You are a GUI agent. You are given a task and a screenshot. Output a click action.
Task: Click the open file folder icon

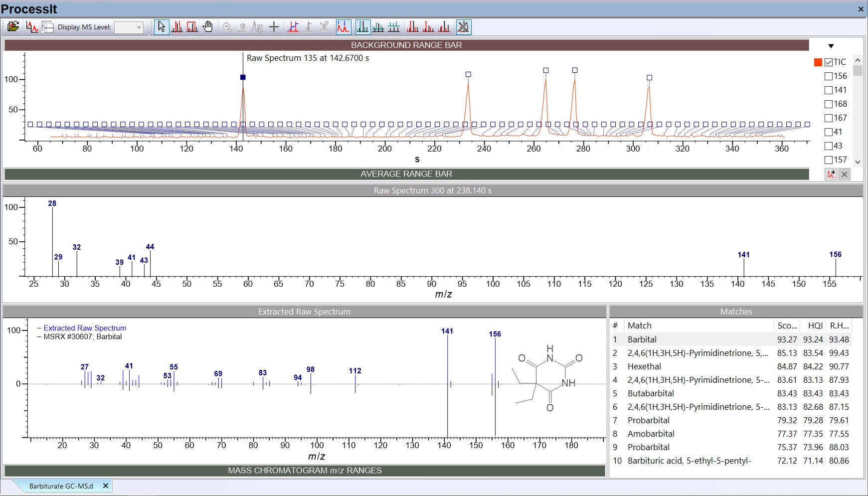13,27
